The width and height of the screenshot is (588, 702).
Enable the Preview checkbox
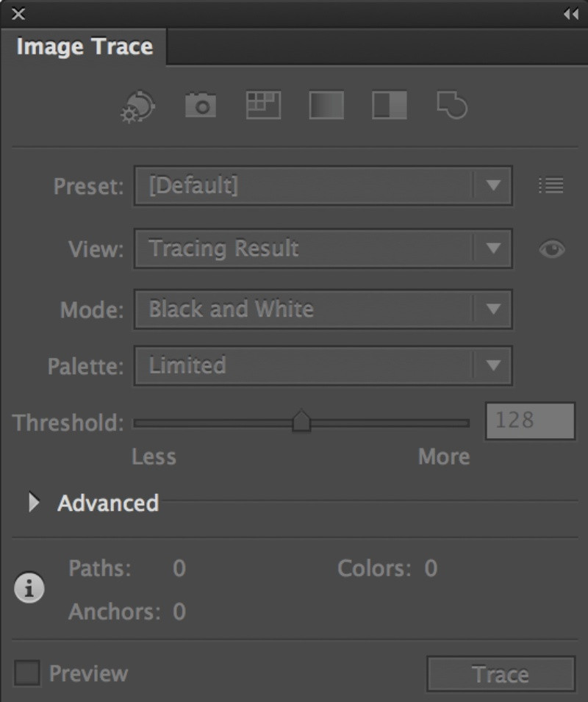pos(27,673)
